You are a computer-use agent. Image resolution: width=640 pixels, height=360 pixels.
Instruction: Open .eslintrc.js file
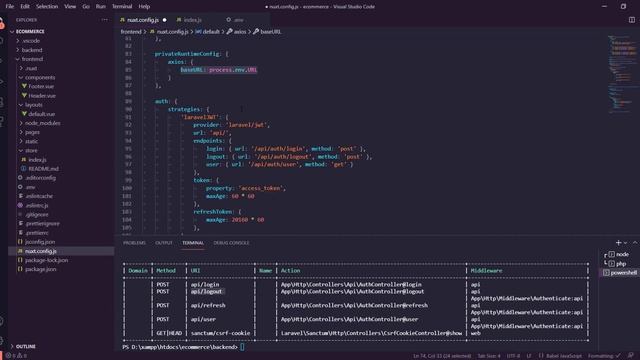pyautogui.click(x=37, y=205)
